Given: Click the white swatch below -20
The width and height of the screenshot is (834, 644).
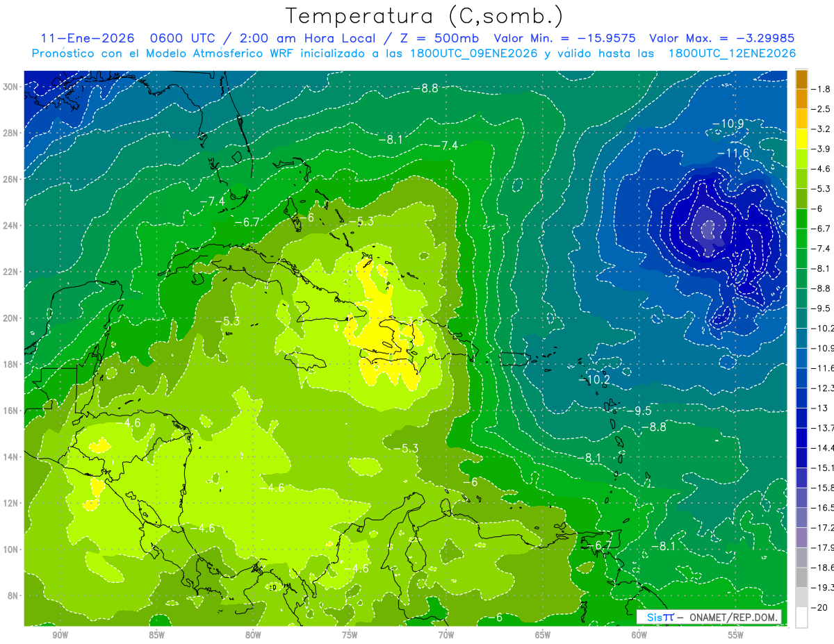Looking at the screenshot, I should 801,617.
